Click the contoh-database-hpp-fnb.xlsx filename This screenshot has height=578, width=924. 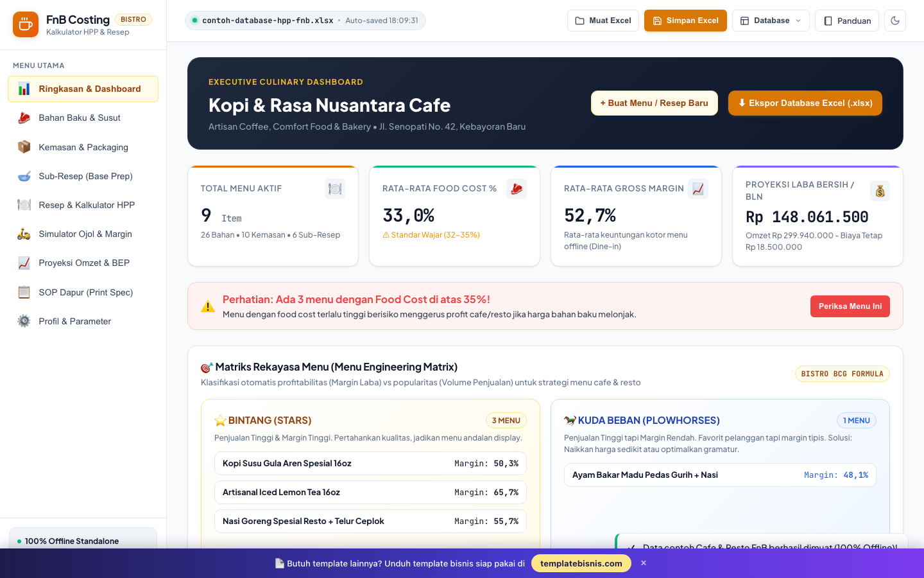pyautogui.click(x=268, y=21)
